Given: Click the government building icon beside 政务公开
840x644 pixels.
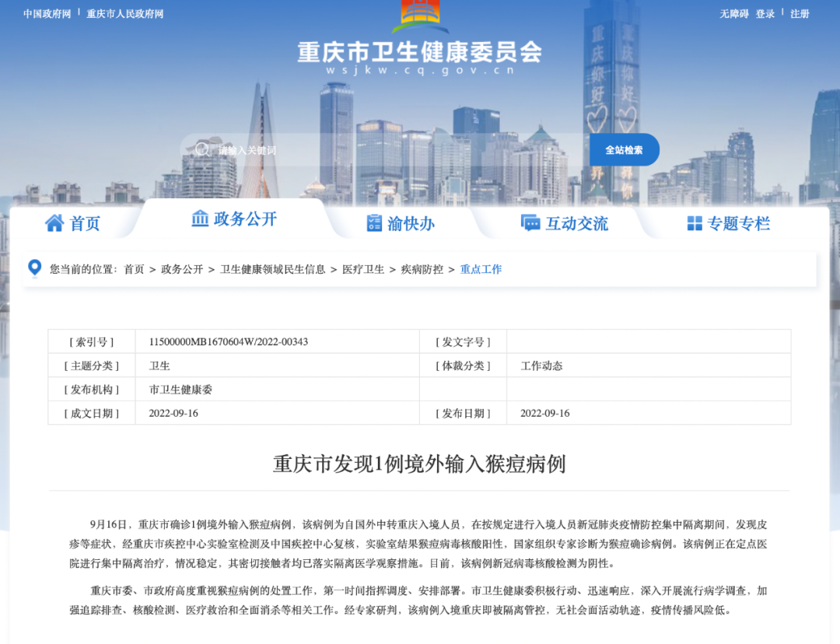Looking at the screenshot, I should (x=200, y=218).
